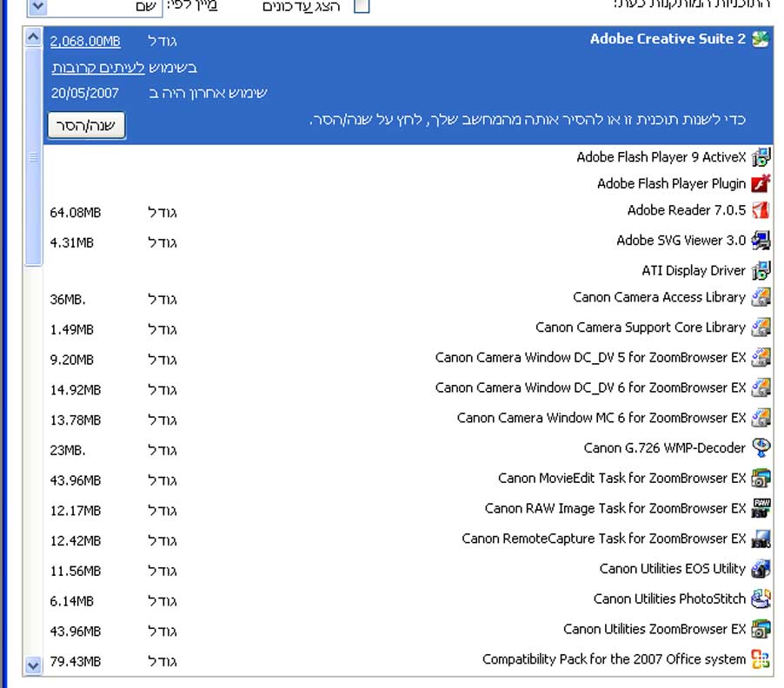Click the vertical scrollbar thumb

33,156
